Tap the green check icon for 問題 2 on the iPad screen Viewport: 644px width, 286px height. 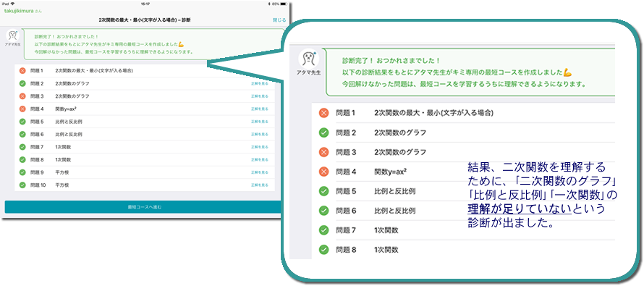point(22,83)
